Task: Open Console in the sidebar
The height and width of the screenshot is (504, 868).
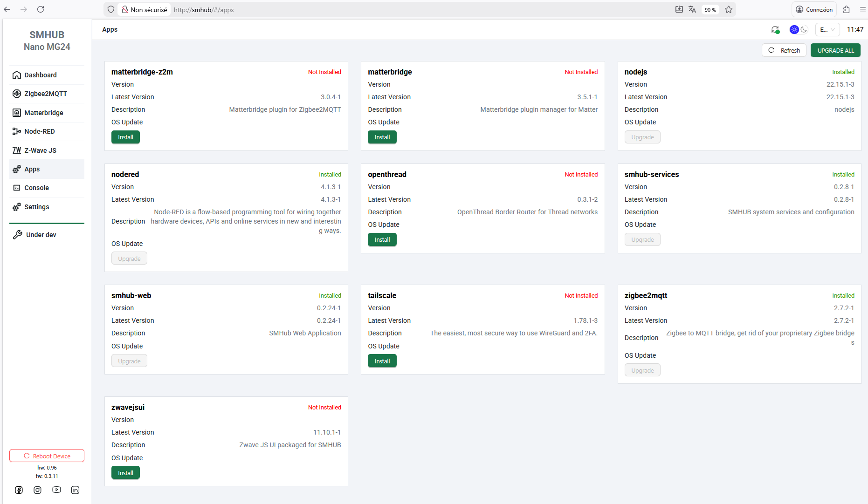Action: [47, 188]
